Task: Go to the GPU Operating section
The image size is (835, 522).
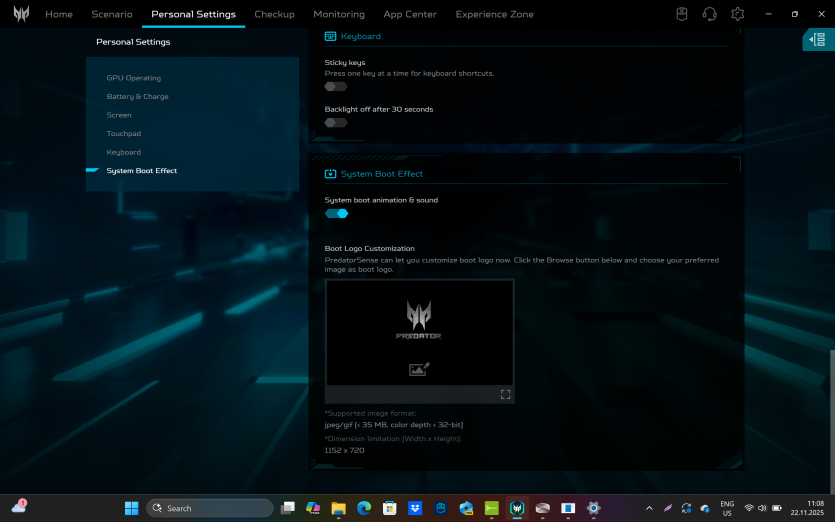Action: point(134,78)
